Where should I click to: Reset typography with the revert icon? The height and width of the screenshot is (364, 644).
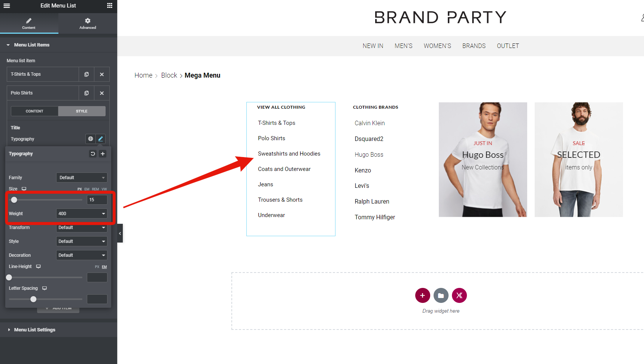(x=93, y=154)
